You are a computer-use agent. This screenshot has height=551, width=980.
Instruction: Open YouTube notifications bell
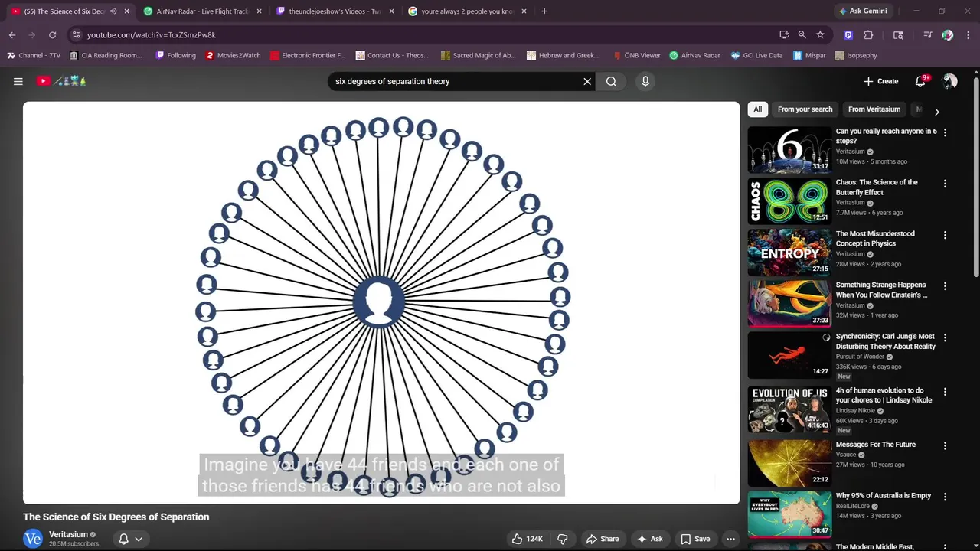(x=921, y=81)
